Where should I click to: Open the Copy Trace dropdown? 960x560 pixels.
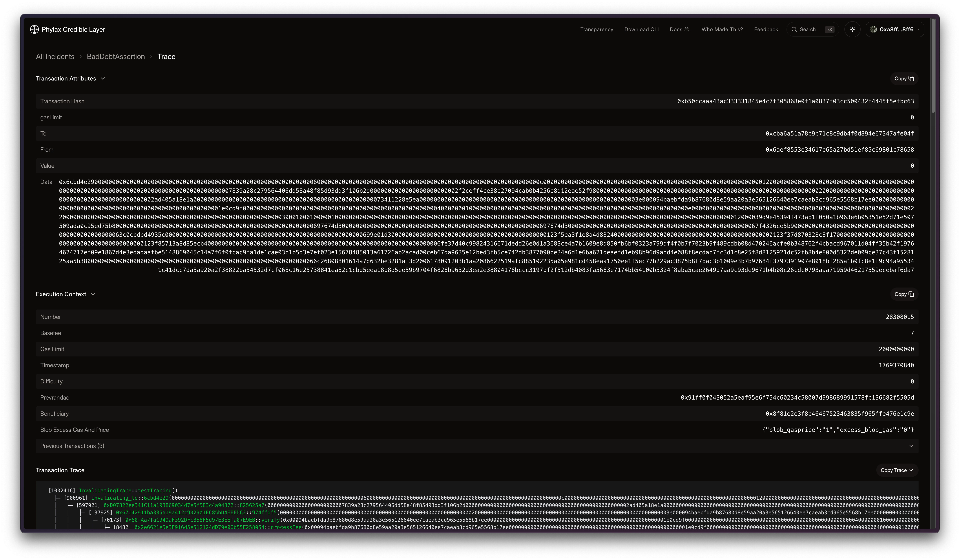click(897, 470)
